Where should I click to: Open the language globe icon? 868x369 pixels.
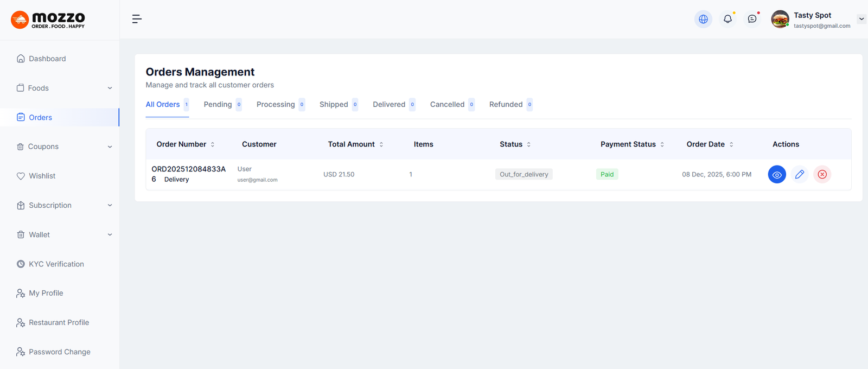coord(703,19)
